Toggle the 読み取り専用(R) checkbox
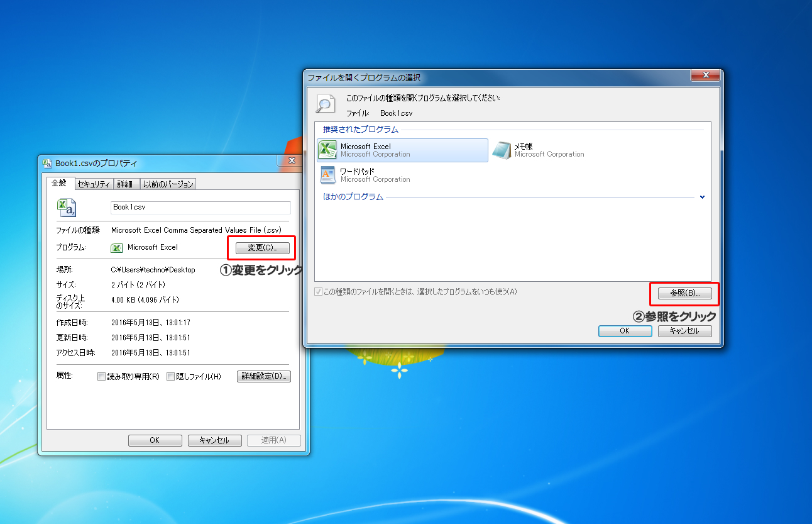Viewport: 812px width, 524px height. coord(101,377)
